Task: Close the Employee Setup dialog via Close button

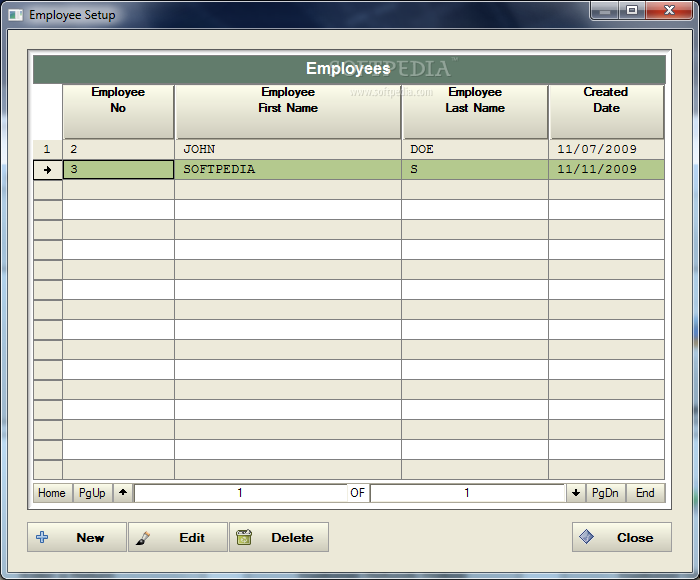Action: (x=622, y=537)
